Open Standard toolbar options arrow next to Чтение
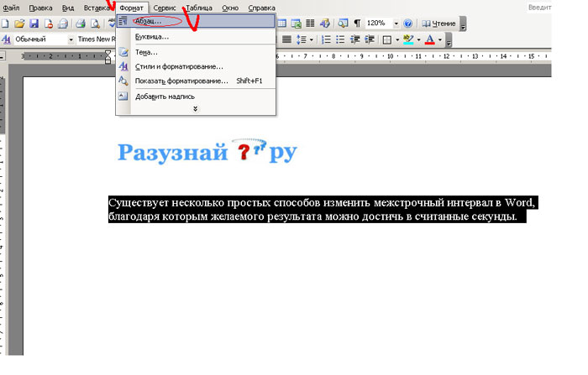Viewport: 588px width, 375px height. [x=463, y=24]
